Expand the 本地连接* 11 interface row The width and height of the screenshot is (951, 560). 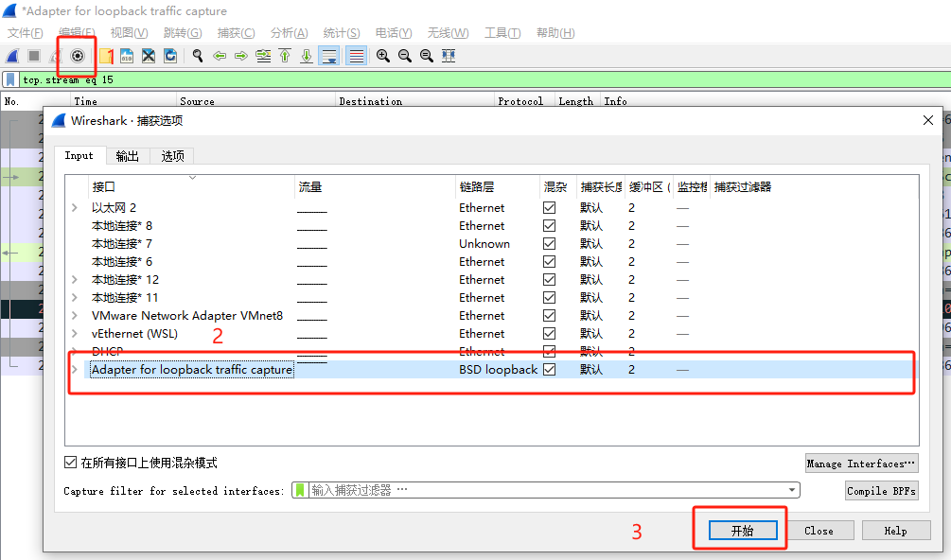[x=75, y=298]
